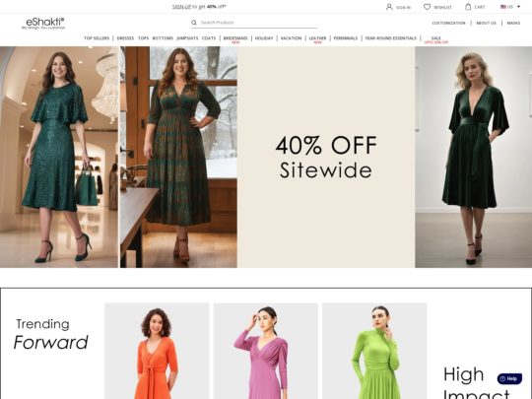The width and height of the screenshot is (532, 399).
Task: Select the Bridesmaid category
Action: (235, 38)
